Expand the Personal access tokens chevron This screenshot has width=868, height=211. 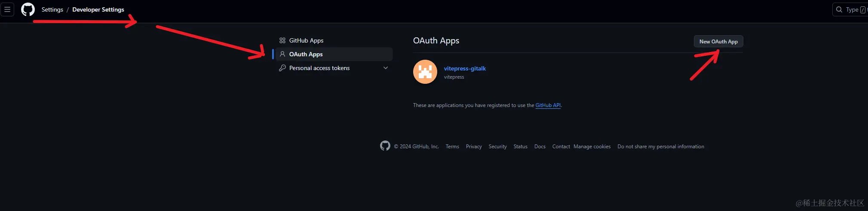[386, 68]
